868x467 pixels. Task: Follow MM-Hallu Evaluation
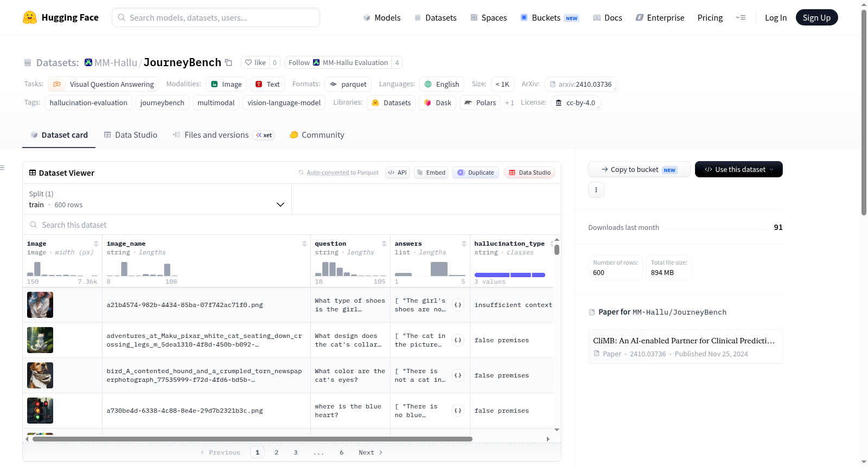click(x=338, y=62)
